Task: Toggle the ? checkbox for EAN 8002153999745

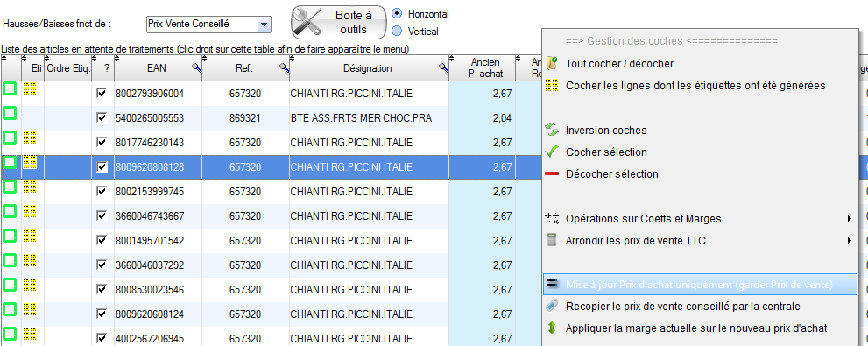Action: pyautogui.click(x=102, y=192)
